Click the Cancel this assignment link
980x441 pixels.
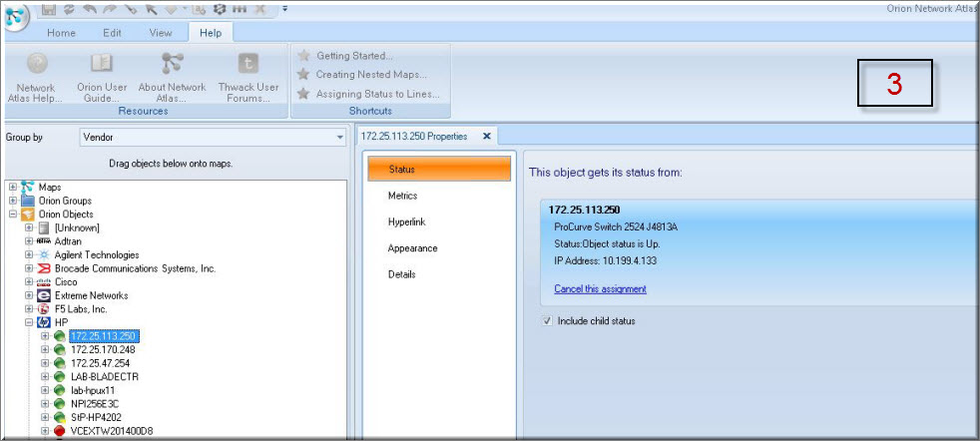click(x=600, y=288)
